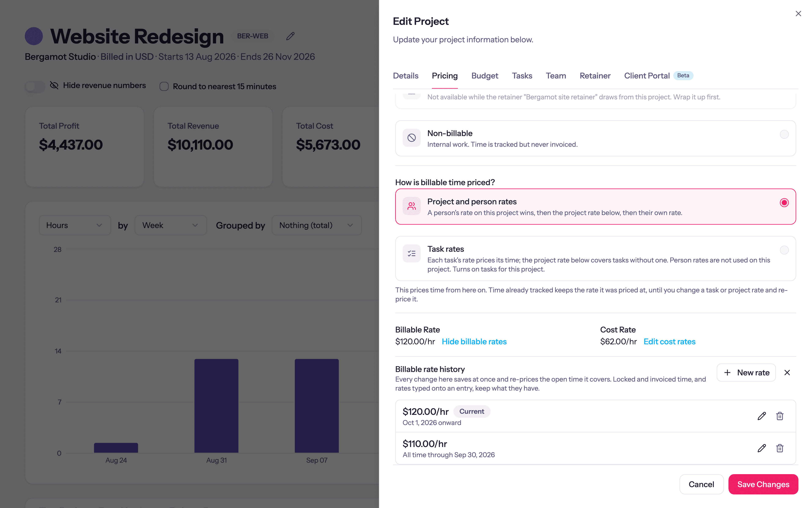Open the Tasks tab

pos(522,76)
